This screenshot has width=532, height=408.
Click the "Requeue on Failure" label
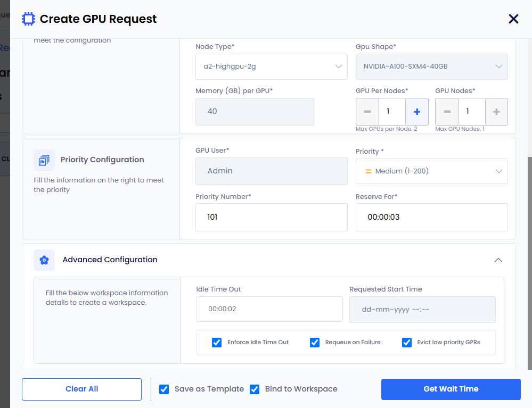click(x=353, y=342)
